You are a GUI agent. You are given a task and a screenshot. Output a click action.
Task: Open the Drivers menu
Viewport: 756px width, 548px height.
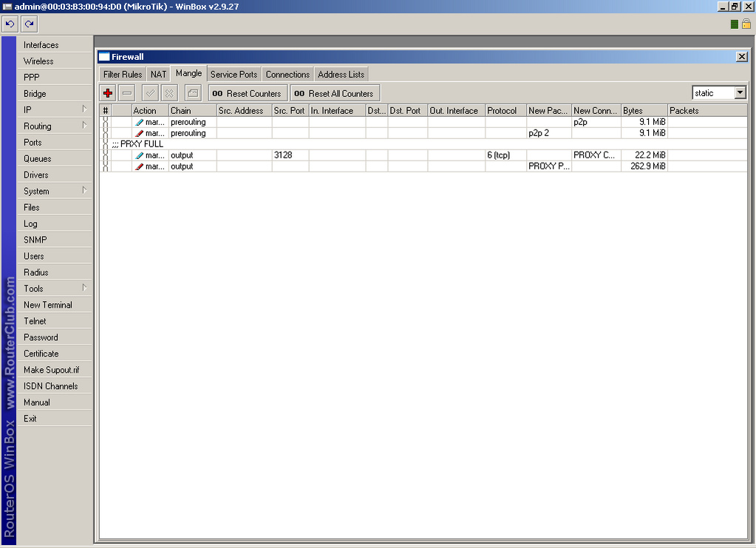coord(55,175)
